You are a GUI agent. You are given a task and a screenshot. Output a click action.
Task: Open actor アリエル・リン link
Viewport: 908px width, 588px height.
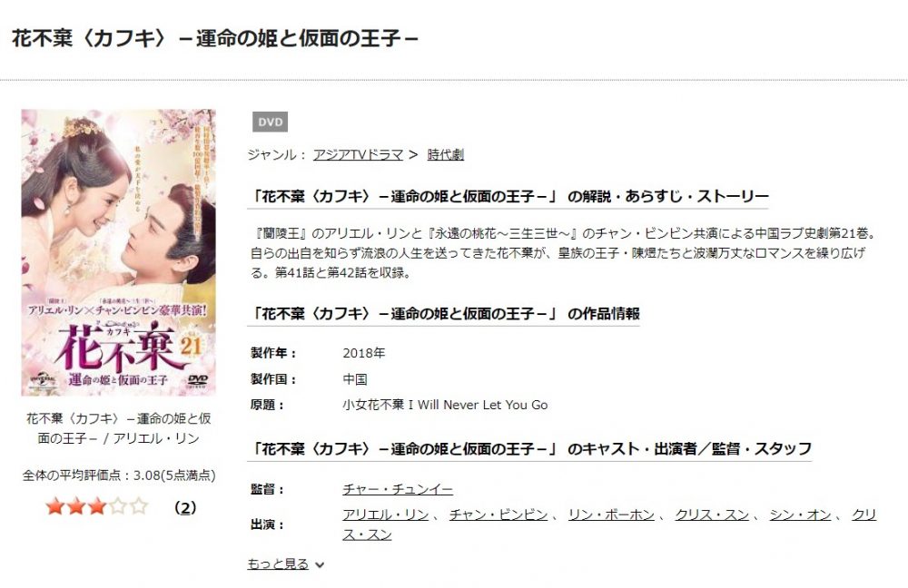(386, 514)
